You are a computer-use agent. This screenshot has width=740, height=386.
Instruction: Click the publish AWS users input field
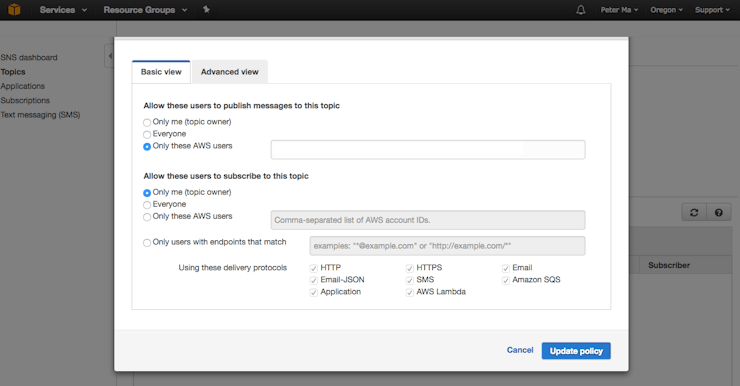click(428, 150)
